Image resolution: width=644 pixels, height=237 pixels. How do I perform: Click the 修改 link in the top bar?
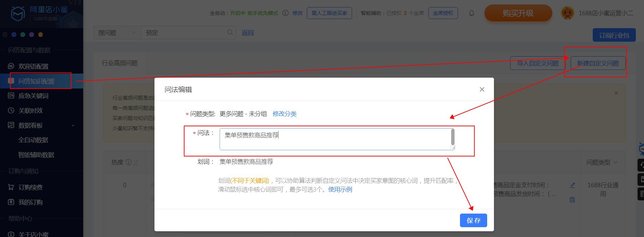[297, 13]
